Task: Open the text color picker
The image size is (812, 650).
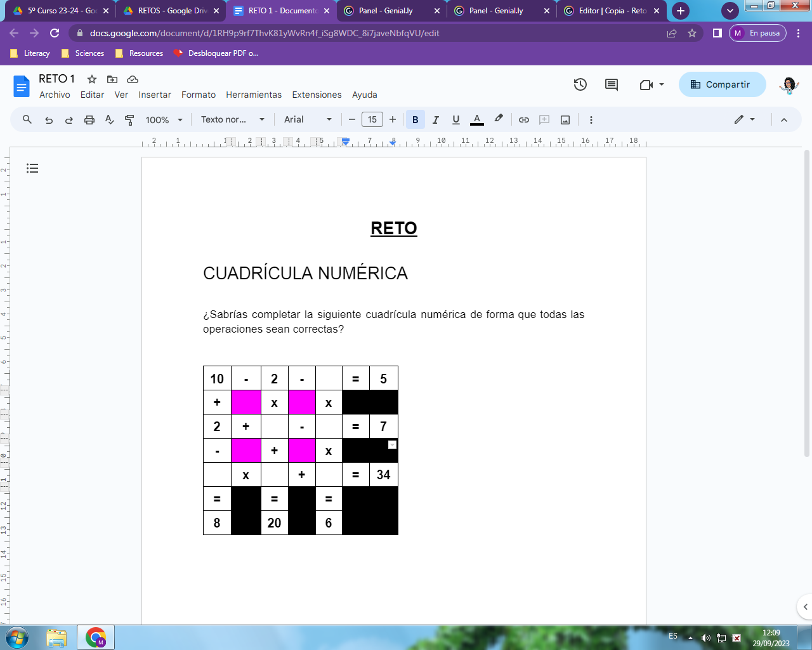Action: coord(476,119)
